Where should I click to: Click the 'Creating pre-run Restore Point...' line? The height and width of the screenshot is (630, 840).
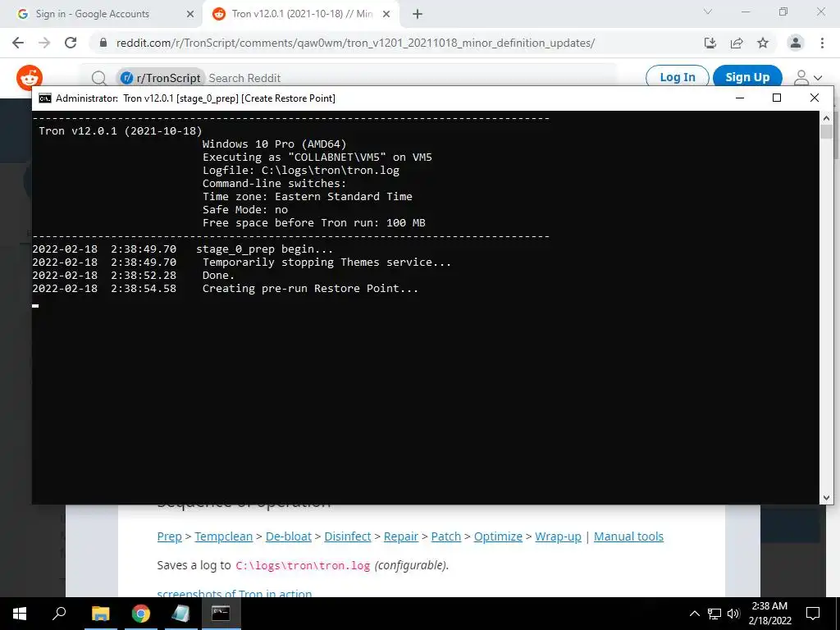coord(309,288)
